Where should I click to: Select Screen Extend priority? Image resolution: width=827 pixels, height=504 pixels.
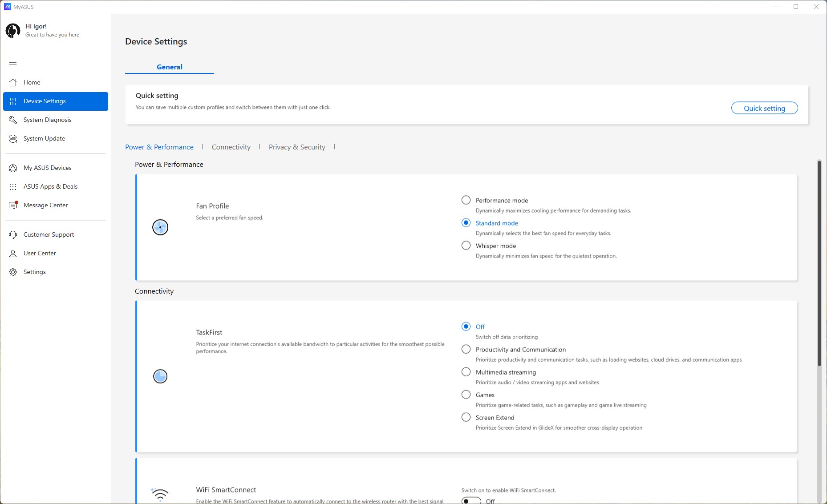(466, 417)
